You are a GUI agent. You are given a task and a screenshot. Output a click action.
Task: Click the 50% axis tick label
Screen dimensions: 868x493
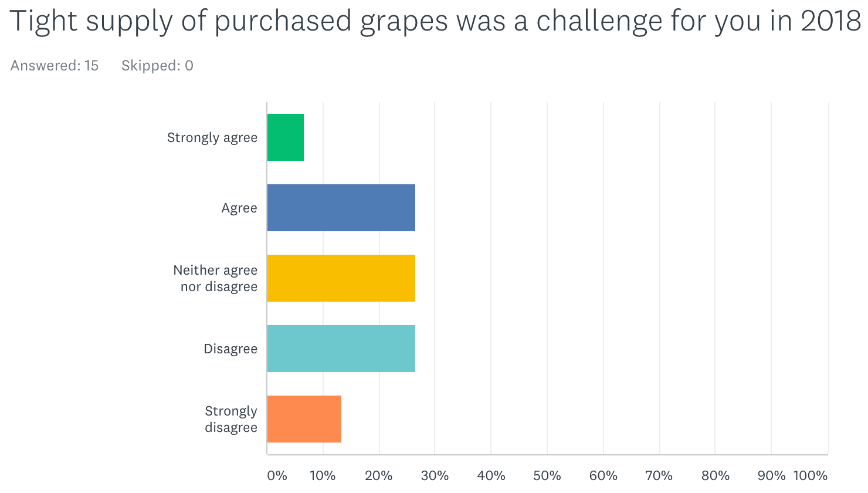547,475
